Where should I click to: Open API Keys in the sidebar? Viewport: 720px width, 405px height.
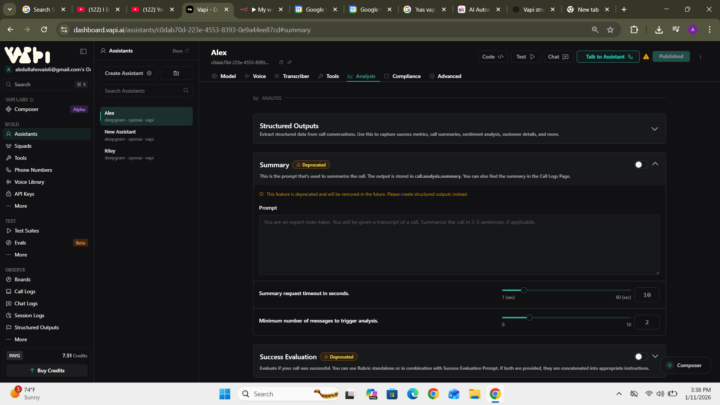pos(24,194)
